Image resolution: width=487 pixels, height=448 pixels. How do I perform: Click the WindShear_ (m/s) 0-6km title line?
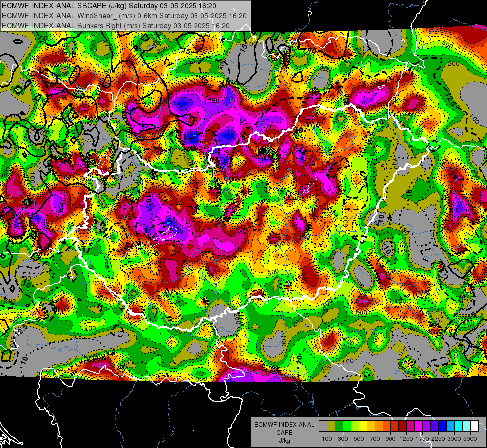pos(124,16)
